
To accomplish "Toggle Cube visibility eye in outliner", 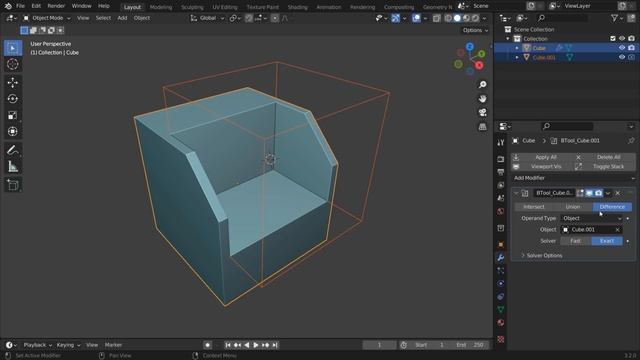I will coord(622,48).
